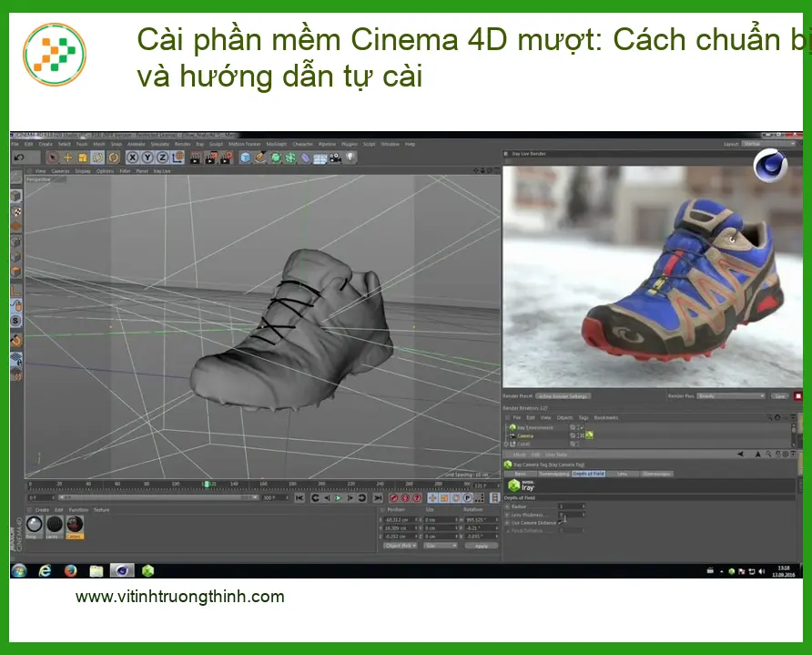Image resolution: width=812 pixels, height=655 pixels.
Task: Open the floor environment icon
Action: (x=320, y=158)
